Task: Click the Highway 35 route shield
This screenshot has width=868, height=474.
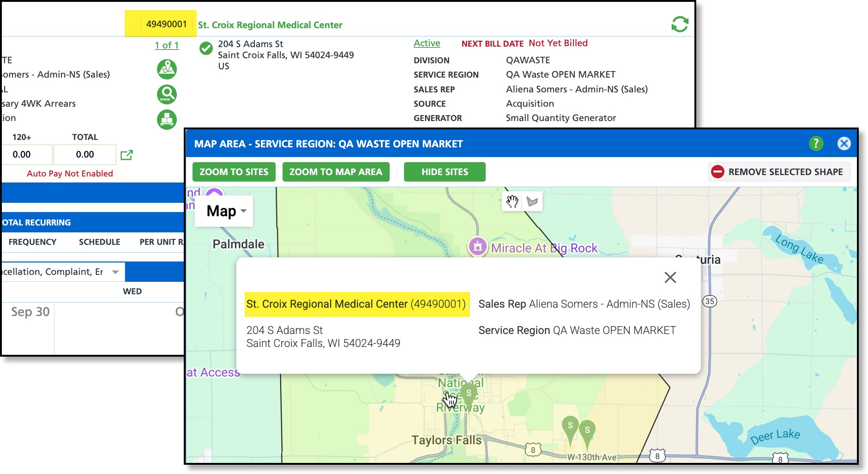Action: coord(709,301)
